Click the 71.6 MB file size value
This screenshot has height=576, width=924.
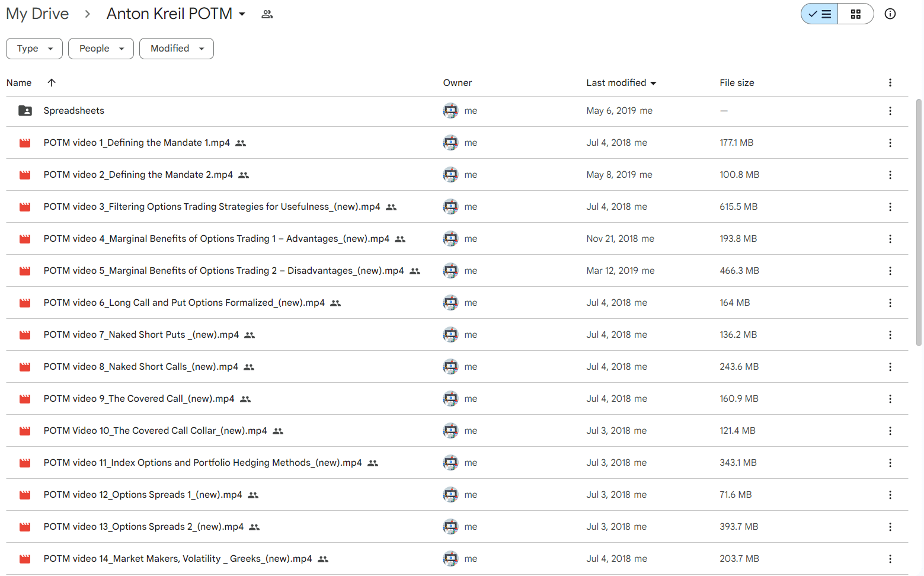coord(736,495)
